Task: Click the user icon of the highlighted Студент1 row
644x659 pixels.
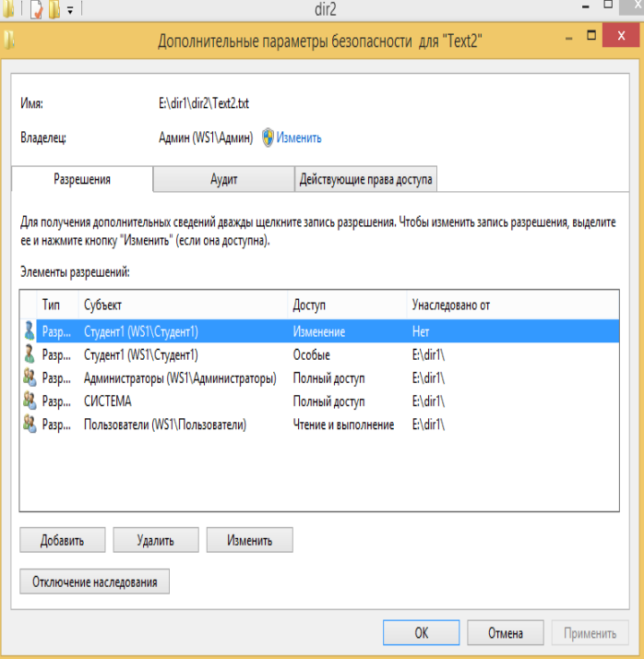Action: pos(29,330)
